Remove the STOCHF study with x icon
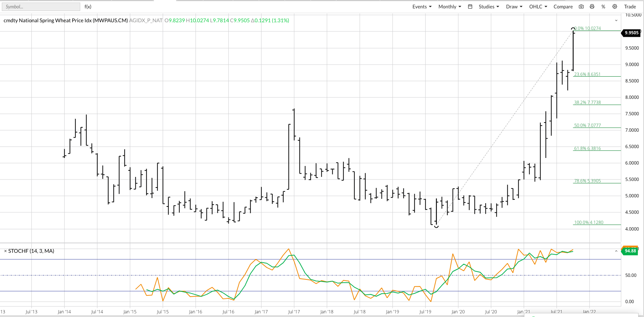 coord(5,251)
